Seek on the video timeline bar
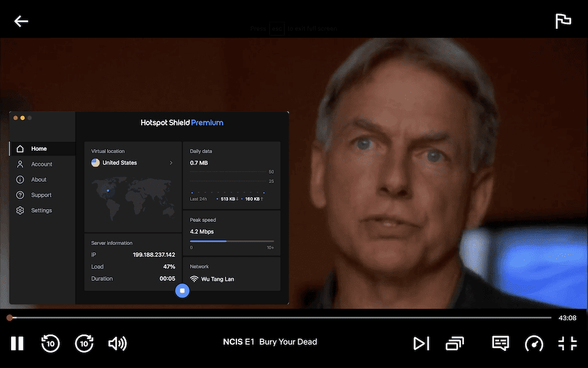Image resolution: width=588 pixels, height=368 pixels. click(x=280, y=318)
